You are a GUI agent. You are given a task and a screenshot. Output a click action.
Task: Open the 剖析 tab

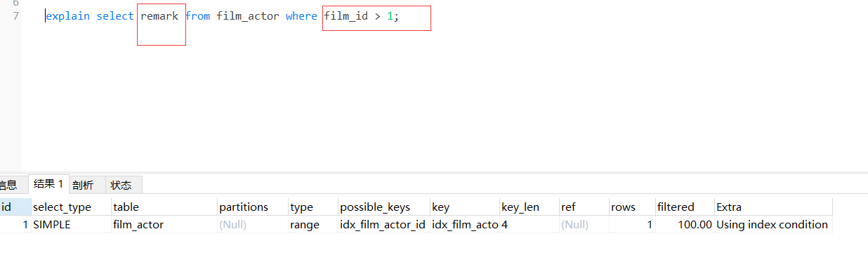(x=82, y=185)
